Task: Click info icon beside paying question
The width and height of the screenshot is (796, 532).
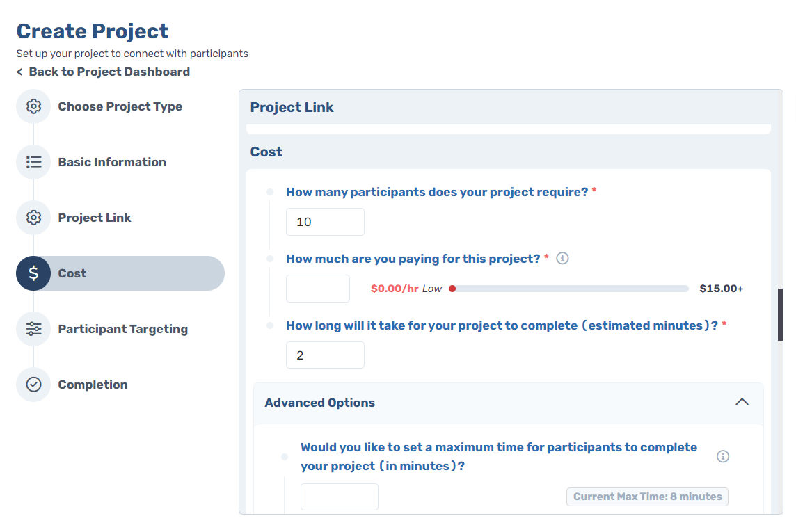Action: click(562, 259)
